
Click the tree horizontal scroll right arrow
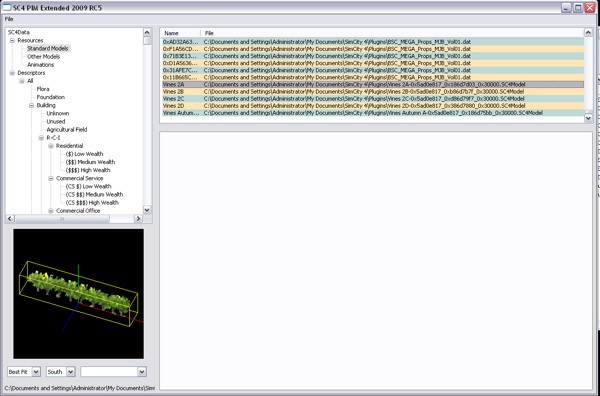(138, 218)
